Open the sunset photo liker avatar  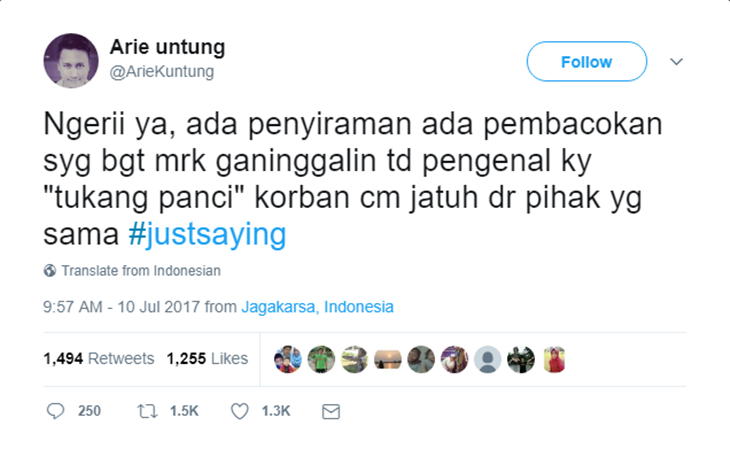(388, 360)
